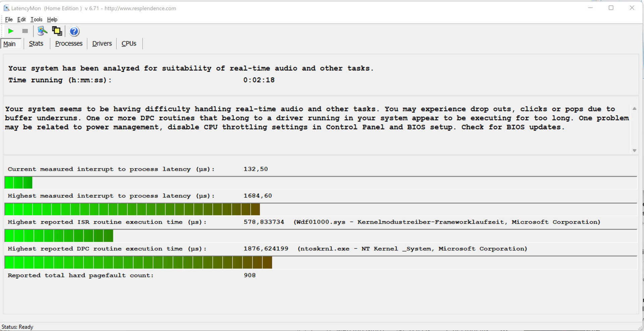Click the current latency value 132,50

point(256,169)
